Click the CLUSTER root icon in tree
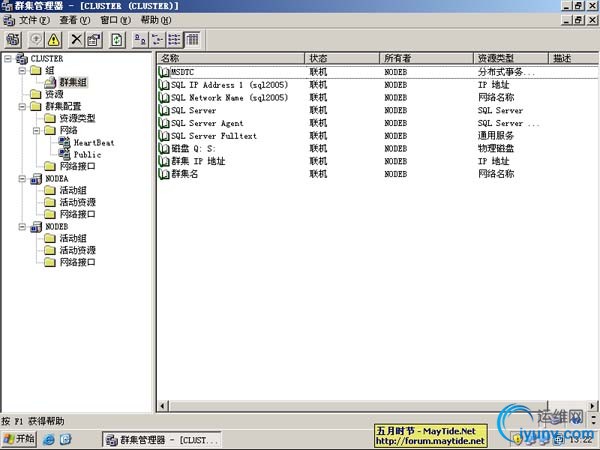The width and height of the screenshot is (600, 450). (x=22, y=59)
